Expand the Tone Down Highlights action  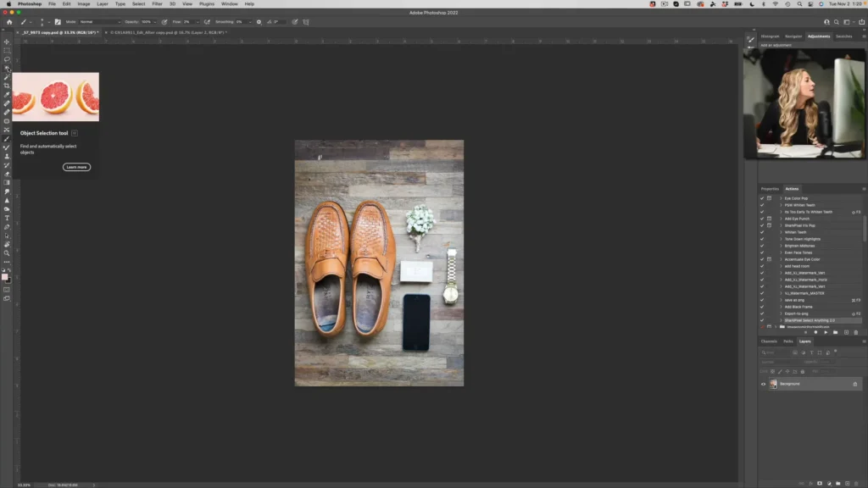point(781,239)
